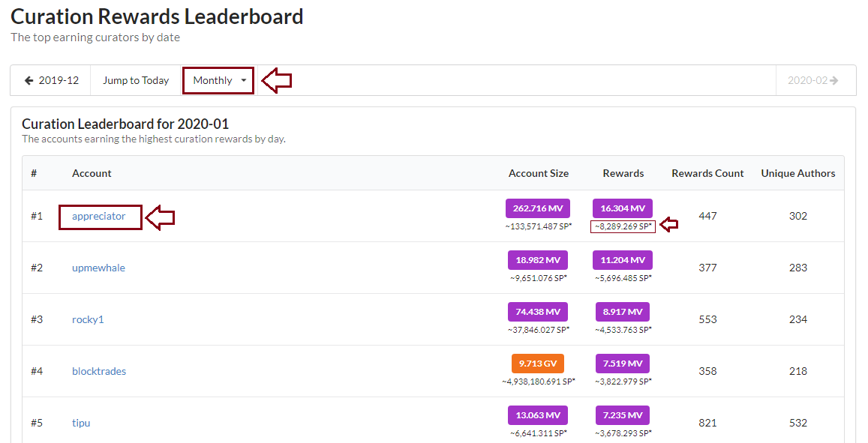The width and height of the screenshot is (868, 443).
Task: Click the 11.204 MV rewards badge
Action: [x=623, y=260]
